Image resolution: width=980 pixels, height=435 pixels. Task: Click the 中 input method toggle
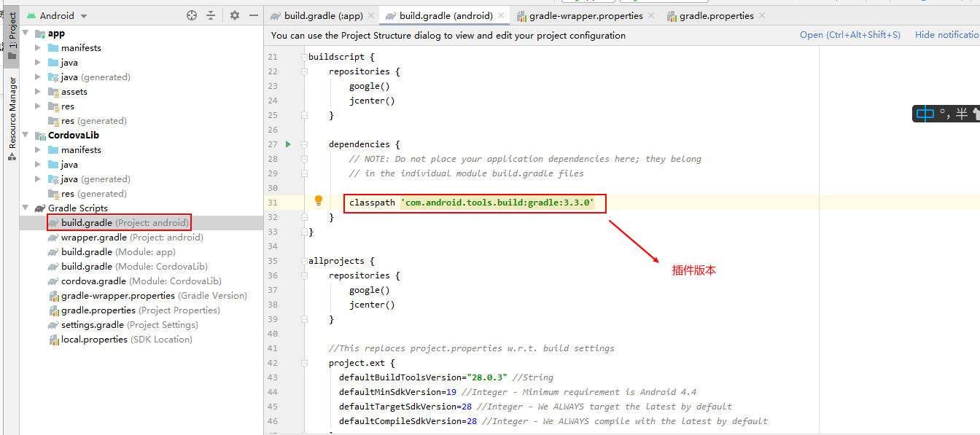[x=925, y=114]
